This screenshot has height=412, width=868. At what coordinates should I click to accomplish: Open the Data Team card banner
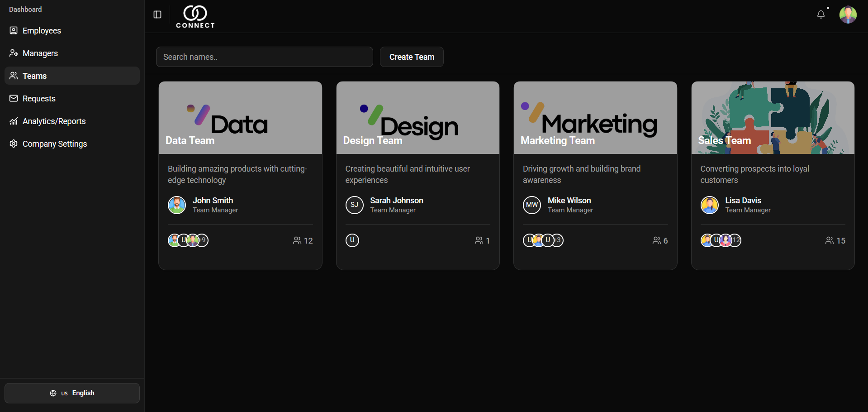tap(240, 118)
